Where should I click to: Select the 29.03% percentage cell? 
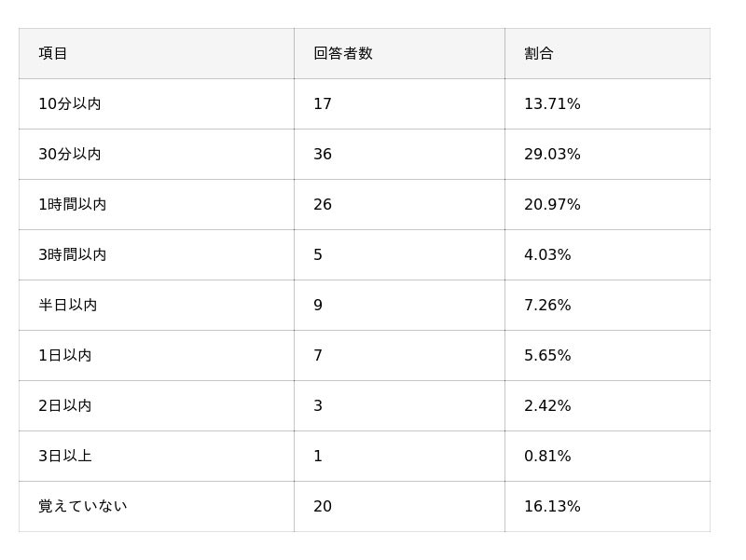(x=552, y=155)
